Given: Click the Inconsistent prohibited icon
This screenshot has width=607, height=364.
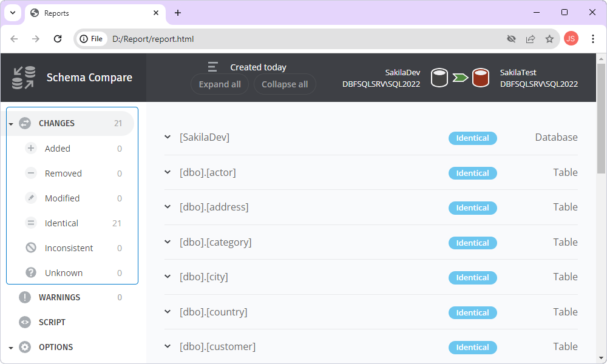Looking at the screenshot, I should 31,248.
